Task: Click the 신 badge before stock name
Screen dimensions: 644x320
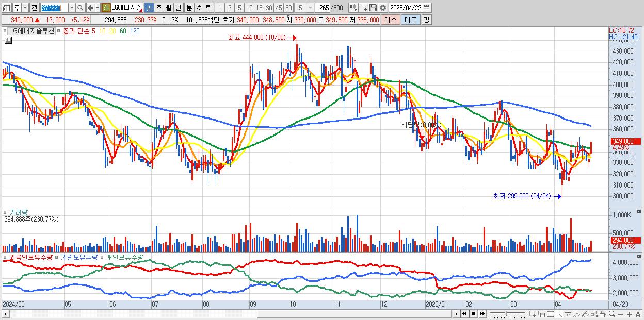Action: click(x=105, y=8)
